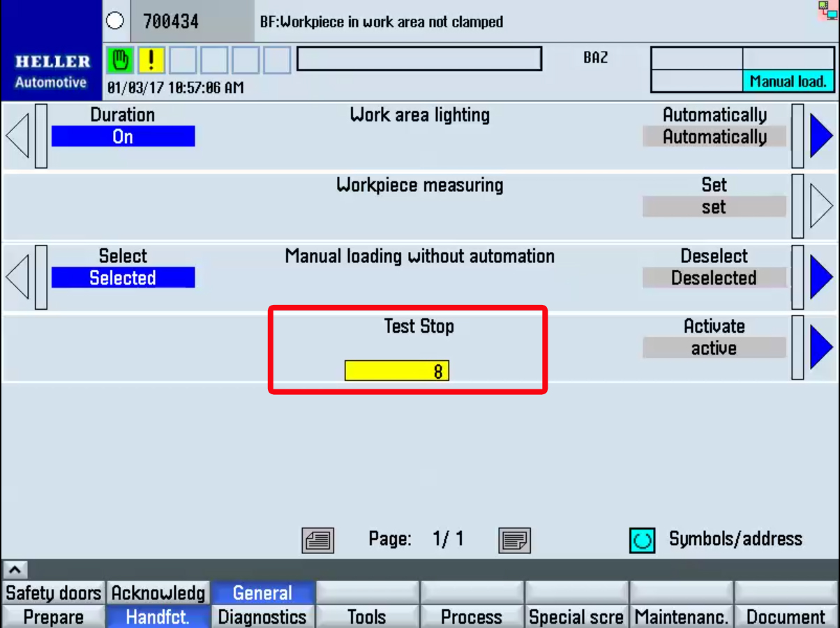Click the blue right arrow to activate Test Stop

pyautogui.click(x=821, y=347)
